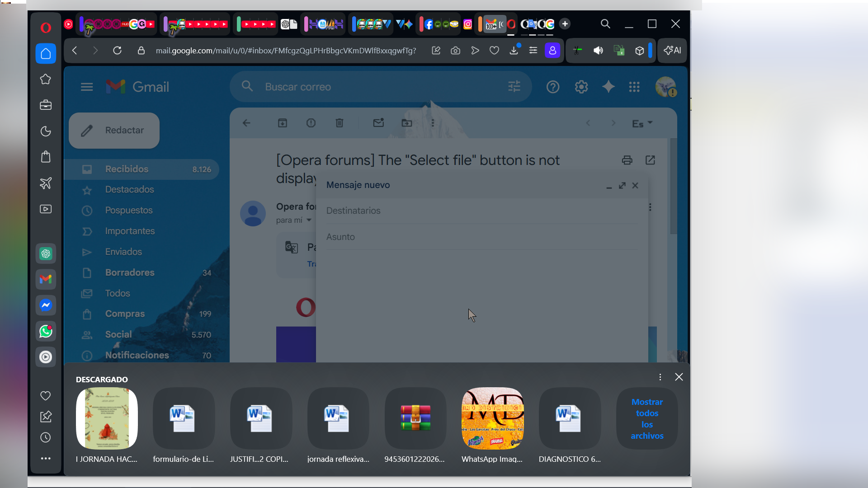Open Opera downloads icon in address bar
The image size is (868, 488).
pos(514,51)
